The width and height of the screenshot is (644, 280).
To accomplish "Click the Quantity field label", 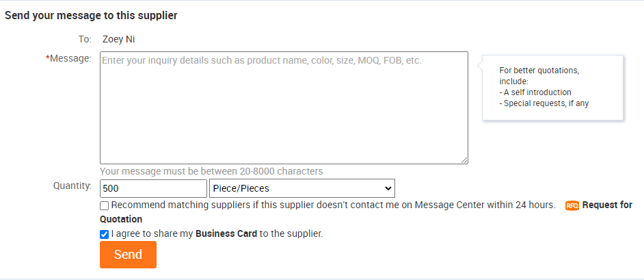I will tap(72, 186).
